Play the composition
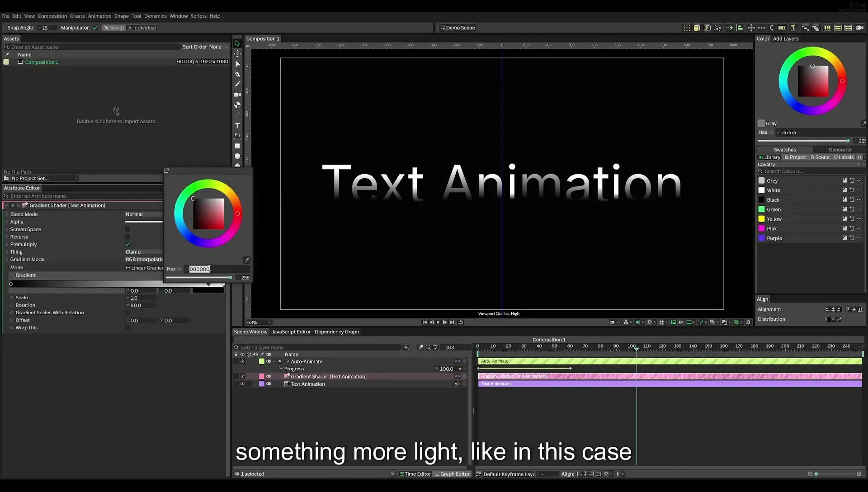 coord(438,322)
